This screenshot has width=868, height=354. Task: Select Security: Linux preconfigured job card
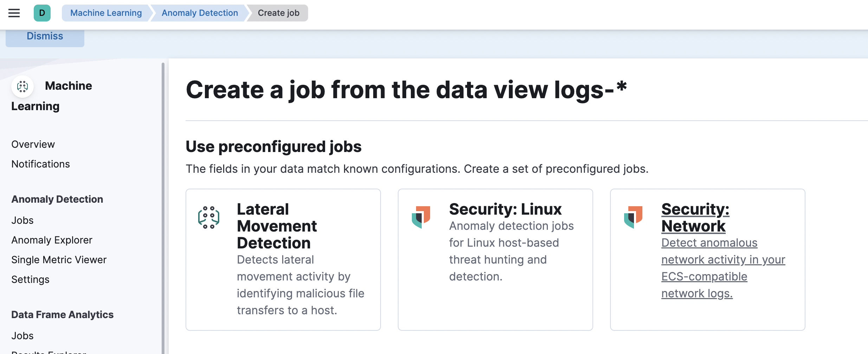coord(505,209)
